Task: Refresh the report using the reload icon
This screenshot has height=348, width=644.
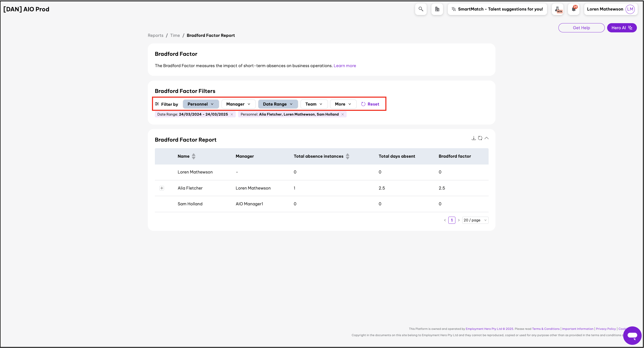Action: (x=480, y=138)
